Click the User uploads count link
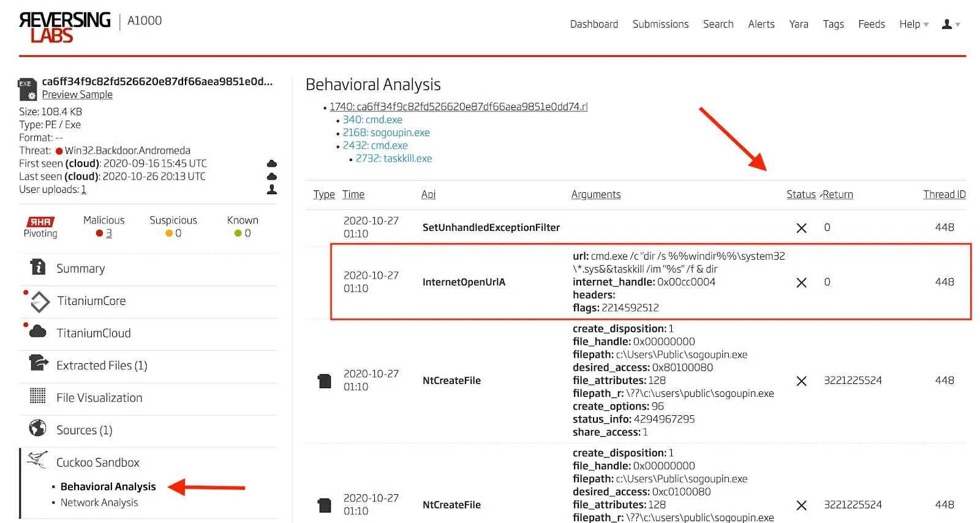Screen dimensions: 980x523 [x=84, y=190]
